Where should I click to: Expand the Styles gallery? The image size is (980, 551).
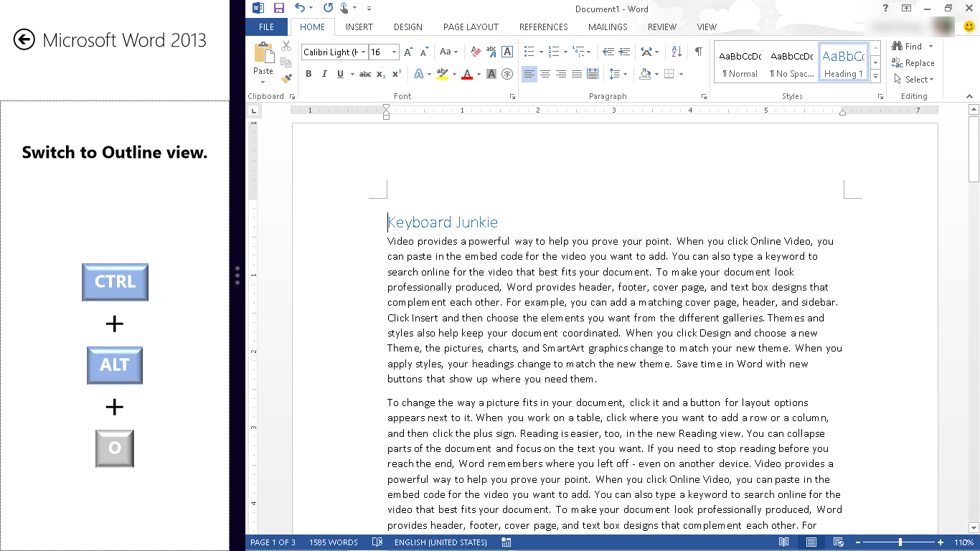pos(875,77)
